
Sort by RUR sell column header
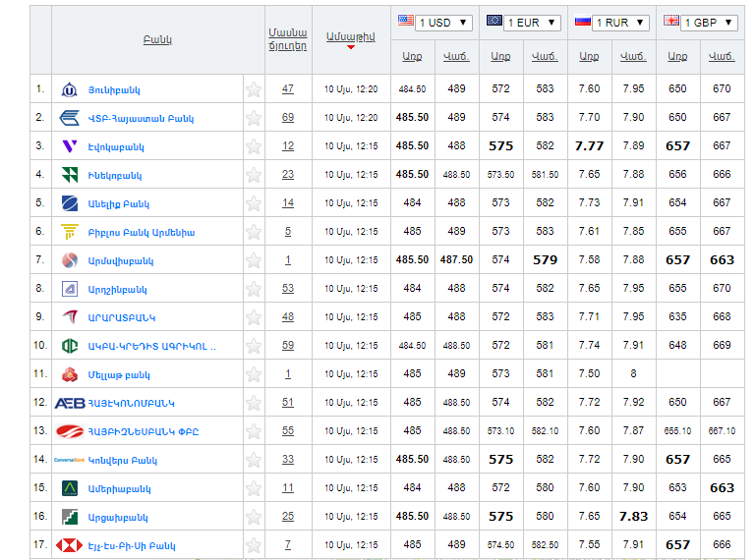634,56
